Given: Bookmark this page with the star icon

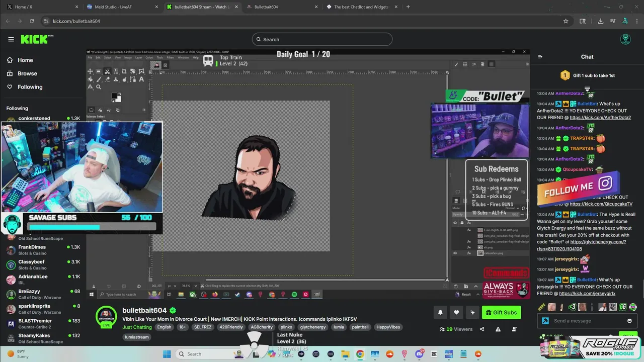Looking at the screenshot, I should [566, 21].
